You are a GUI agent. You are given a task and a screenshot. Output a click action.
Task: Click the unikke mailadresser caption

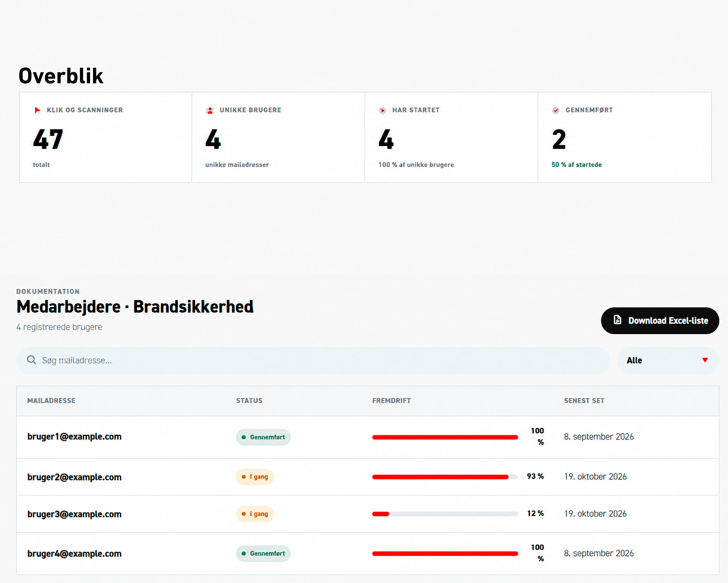coord(237,165)
